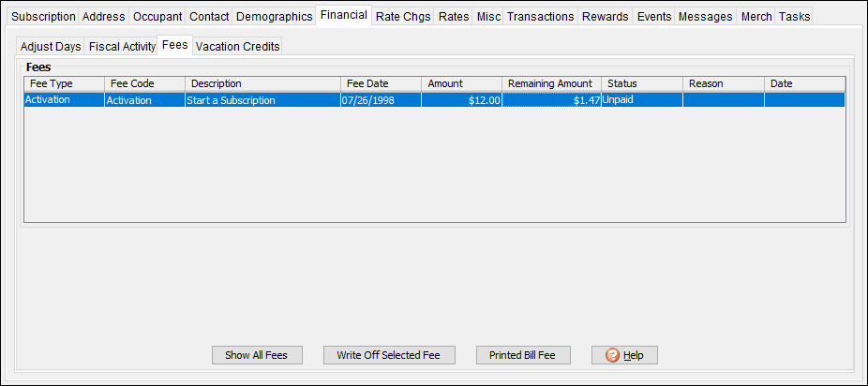Screen dimensions: 868x386
Task: Open the Rate Chgs tab
Action: [403, 17]
